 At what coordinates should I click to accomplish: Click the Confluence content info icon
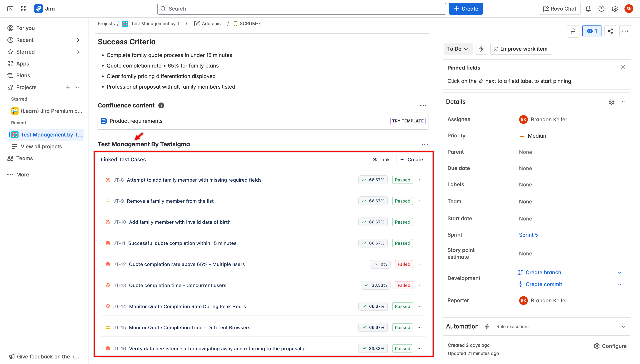click(x=161, y=105)
